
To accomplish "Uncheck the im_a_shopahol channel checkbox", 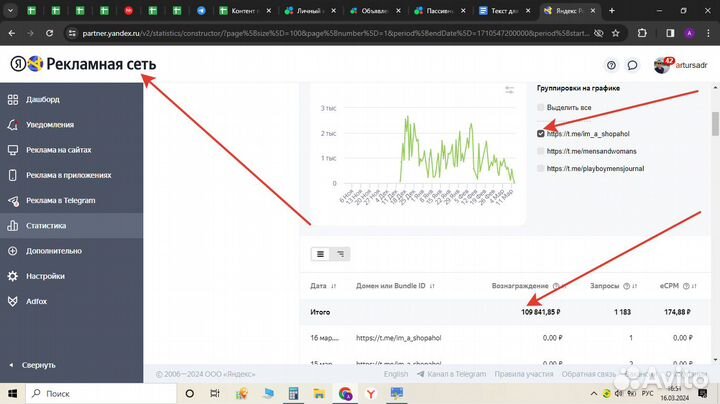I will click(x=542, y=133).
